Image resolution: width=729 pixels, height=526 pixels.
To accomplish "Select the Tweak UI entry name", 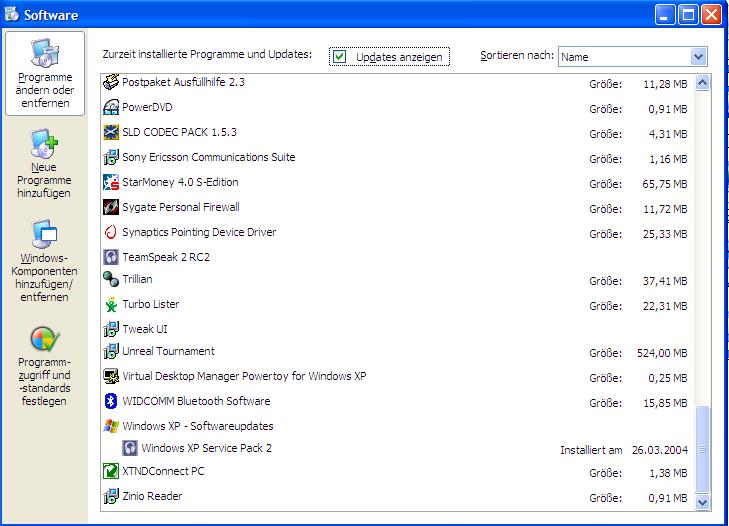I will pos(145,329).
